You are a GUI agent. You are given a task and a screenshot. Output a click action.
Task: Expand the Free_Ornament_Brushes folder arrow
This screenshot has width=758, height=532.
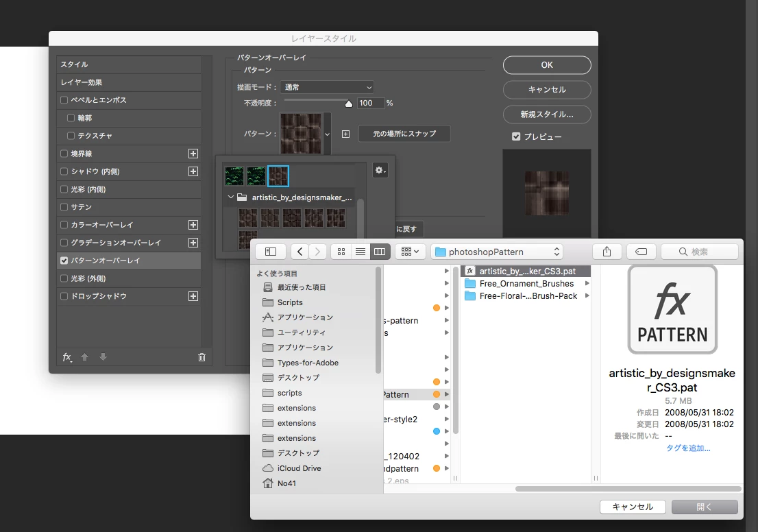(587, 283)
